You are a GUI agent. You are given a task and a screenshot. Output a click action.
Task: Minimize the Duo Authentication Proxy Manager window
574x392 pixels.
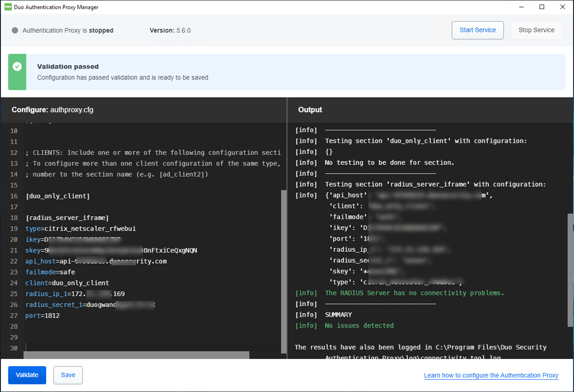[x=521, y=7]
